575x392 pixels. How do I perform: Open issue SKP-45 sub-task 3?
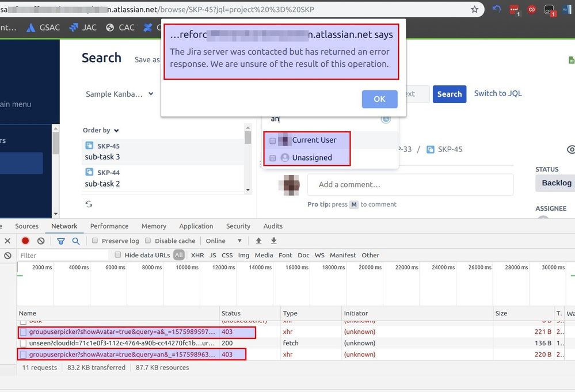tap(163, 152)
